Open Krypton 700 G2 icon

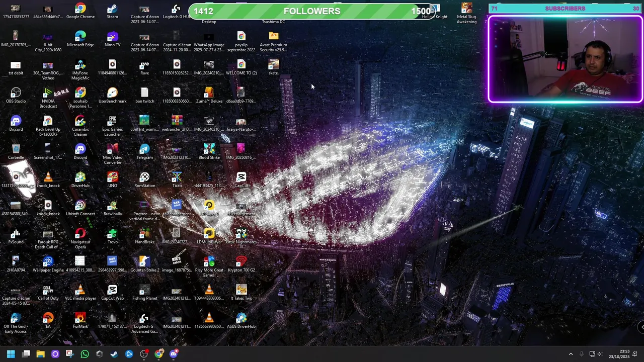click(242, 265)
